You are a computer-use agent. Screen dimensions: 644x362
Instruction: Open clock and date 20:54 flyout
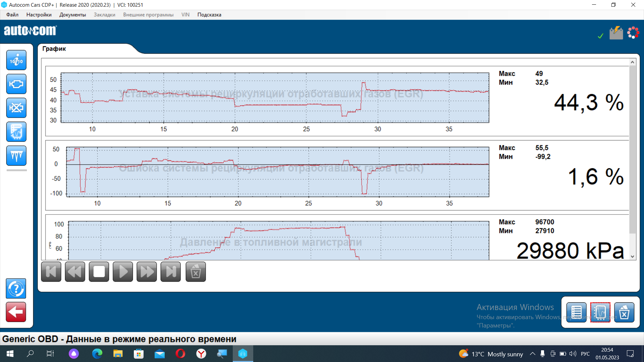(x=607, y=354)
